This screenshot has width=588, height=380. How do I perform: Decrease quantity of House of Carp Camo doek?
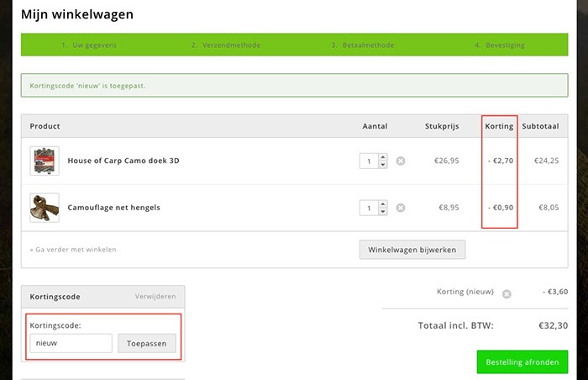pyautogui.click(x=383, y=165)
